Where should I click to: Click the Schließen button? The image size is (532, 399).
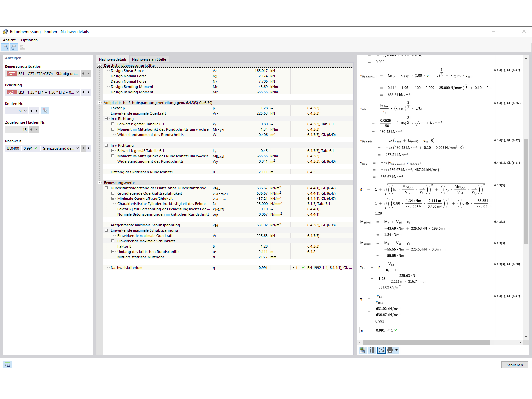(x=515, y=365)
